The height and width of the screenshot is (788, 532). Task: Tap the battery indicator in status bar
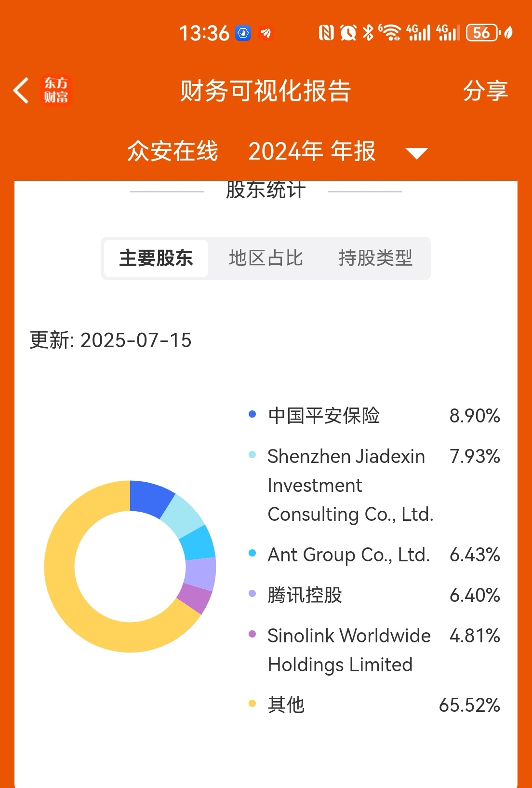point(482,33)
